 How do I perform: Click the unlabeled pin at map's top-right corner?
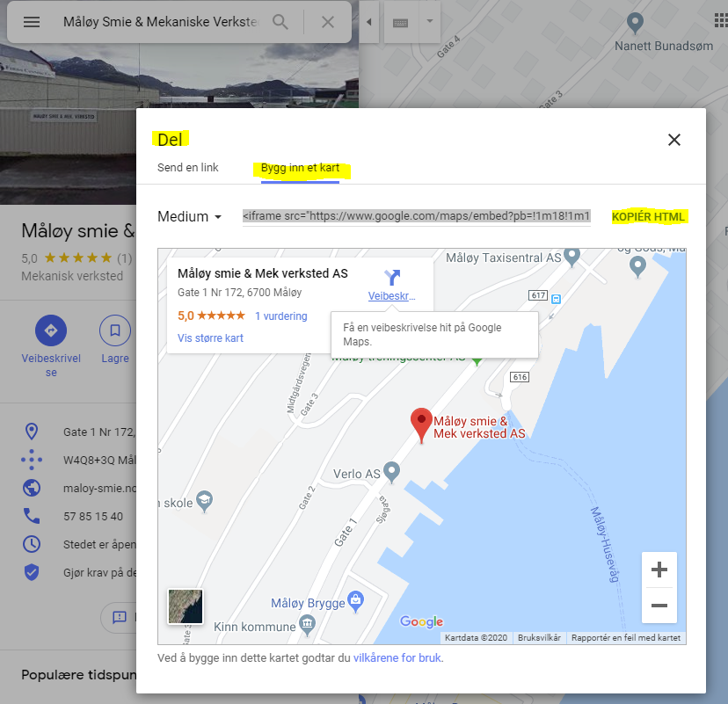pyautogui.click(x=637, y=267)
